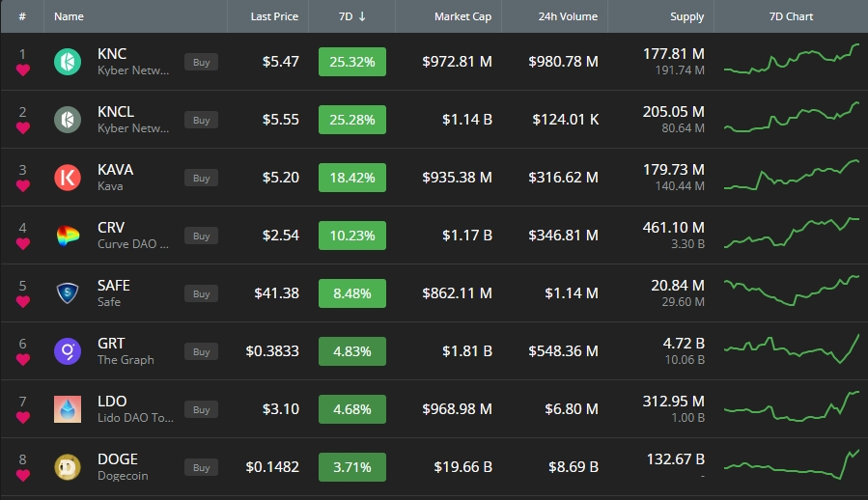Click the Buy button for SAFE
This screenshot has height=500, width=868.
(x=201, y=293)
